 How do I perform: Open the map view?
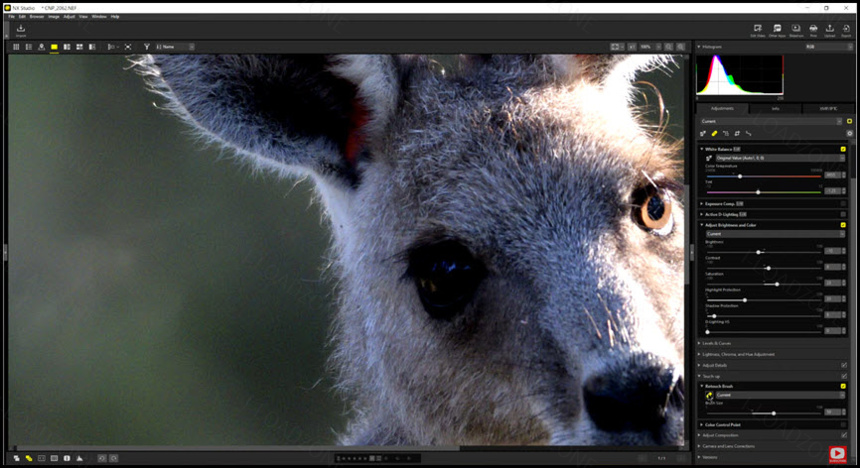tap(41, 47)
